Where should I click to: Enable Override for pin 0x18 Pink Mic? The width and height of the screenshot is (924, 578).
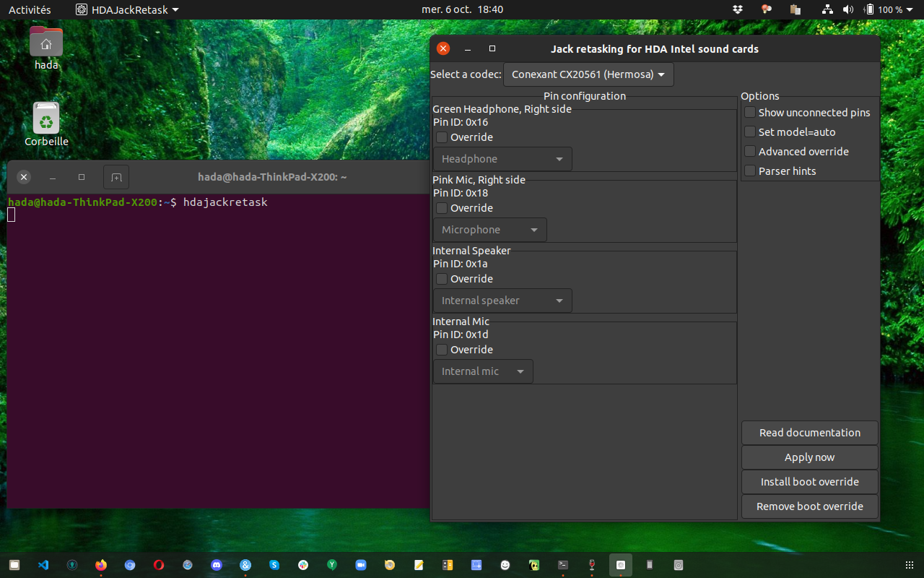pyautogui.click(x=442, y=208)
